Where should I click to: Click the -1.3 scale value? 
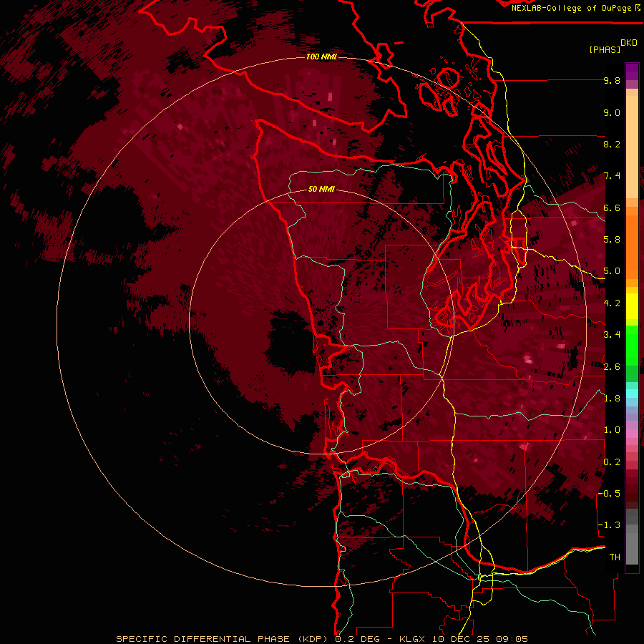[609, 525]
